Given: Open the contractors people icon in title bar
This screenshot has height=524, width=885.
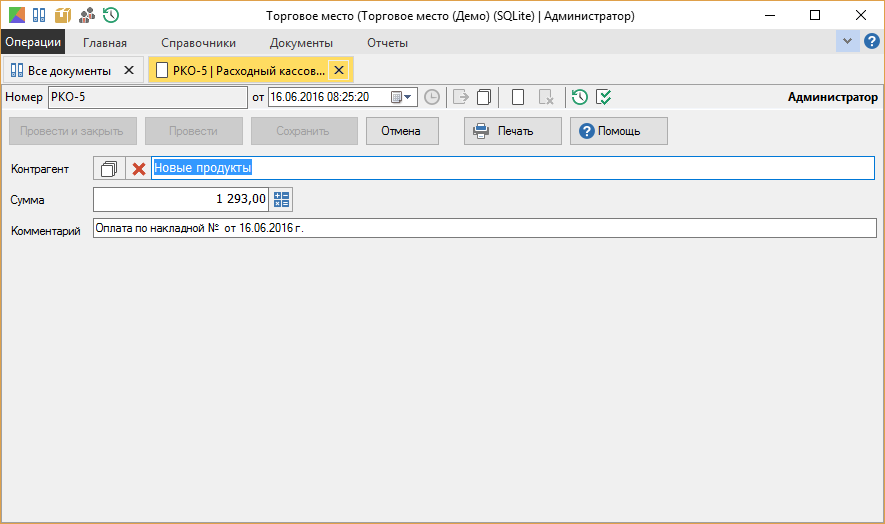Looking at the screenshot, I should pos(87,15).
